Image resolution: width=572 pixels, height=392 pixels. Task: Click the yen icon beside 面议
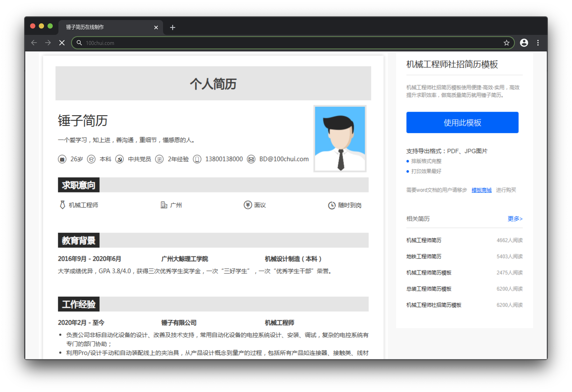(x=248, y=205)
